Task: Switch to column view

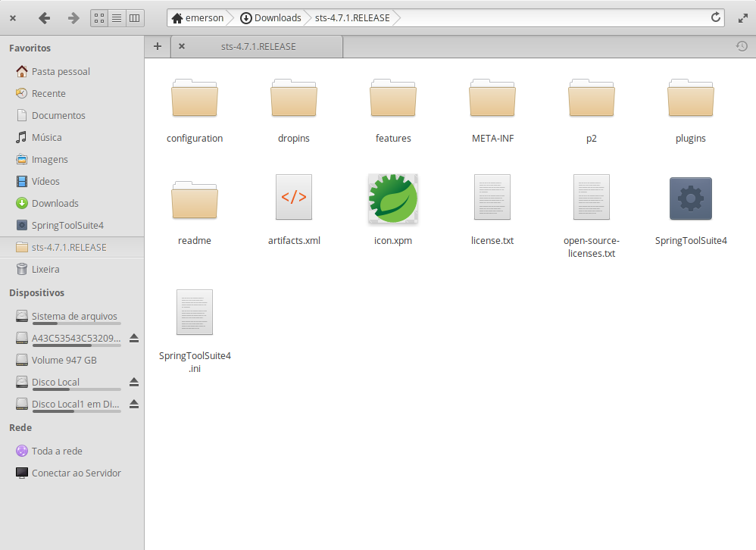Action: click(135, 18)
